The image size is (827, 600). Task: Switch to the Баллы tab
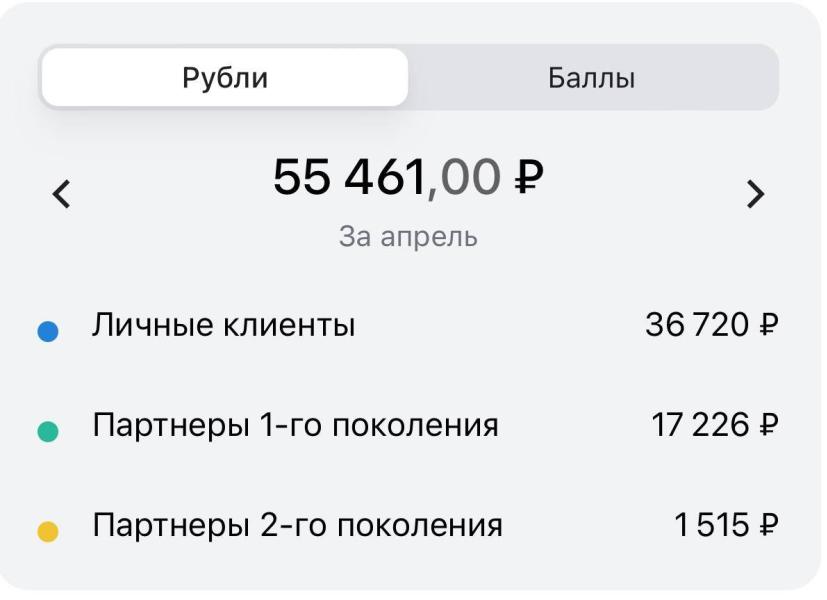(592, 77)
